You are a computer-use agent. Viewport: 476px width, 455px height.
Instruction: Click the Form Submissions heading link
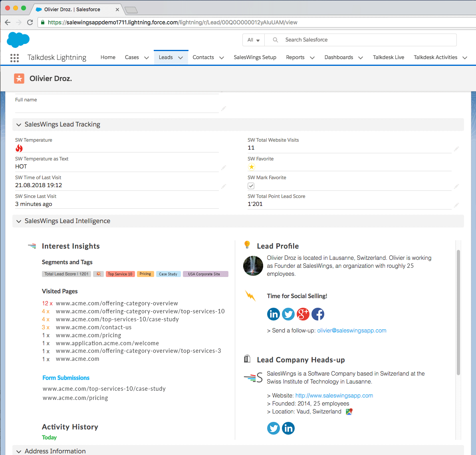(x=66, y=378)
